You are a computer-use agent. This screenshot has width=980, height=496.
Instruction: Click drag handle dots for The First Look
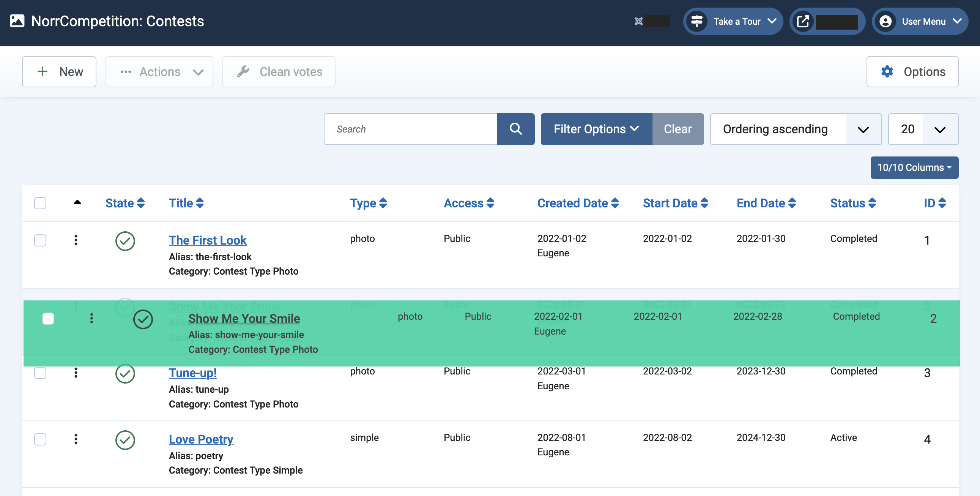[x=76, y=240]
